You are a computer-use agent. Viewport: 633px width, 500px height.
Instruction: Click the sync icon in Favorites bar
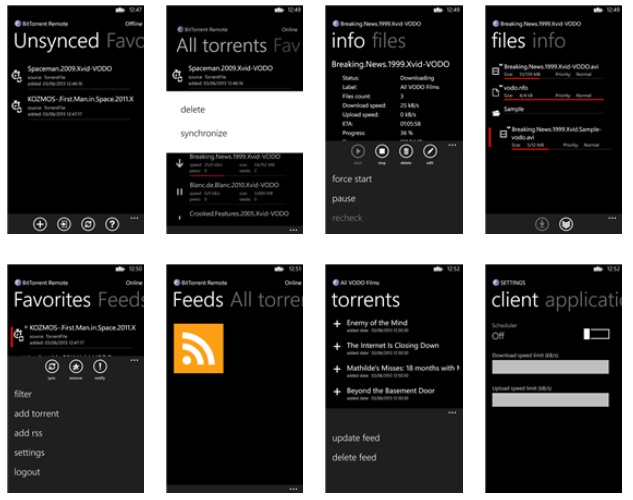pyautogui.click(x=52, y=368)
